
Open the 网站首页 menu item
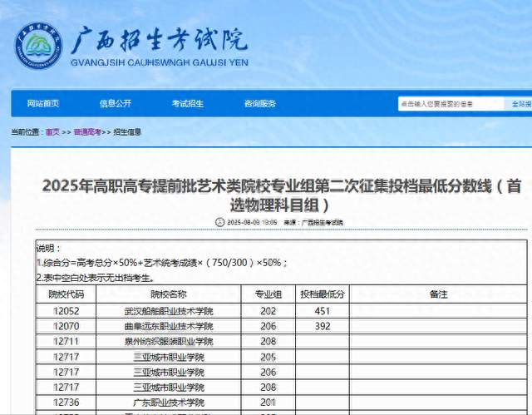(x=43, y=103)
